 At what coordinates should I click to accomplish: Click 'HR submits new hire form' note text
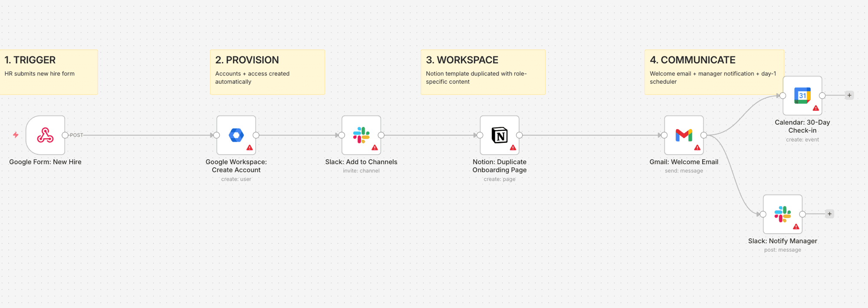[39, 74]
